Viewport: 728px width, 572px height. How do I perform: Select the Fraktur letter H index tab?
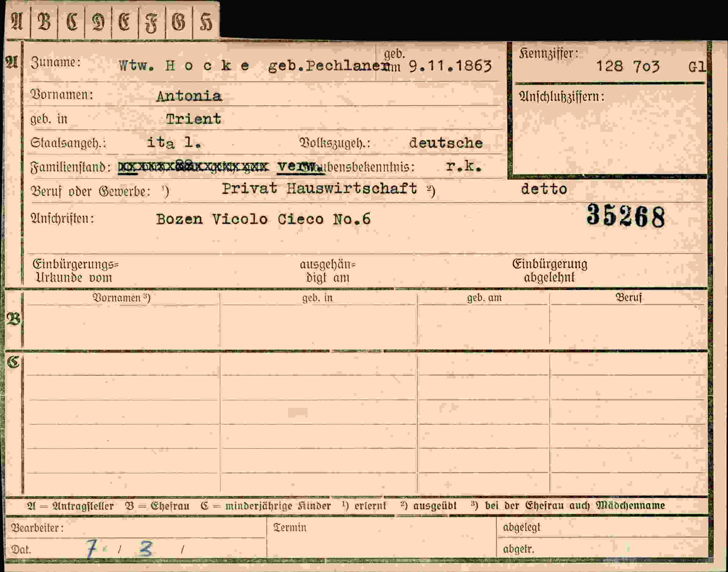click(206, 21)
